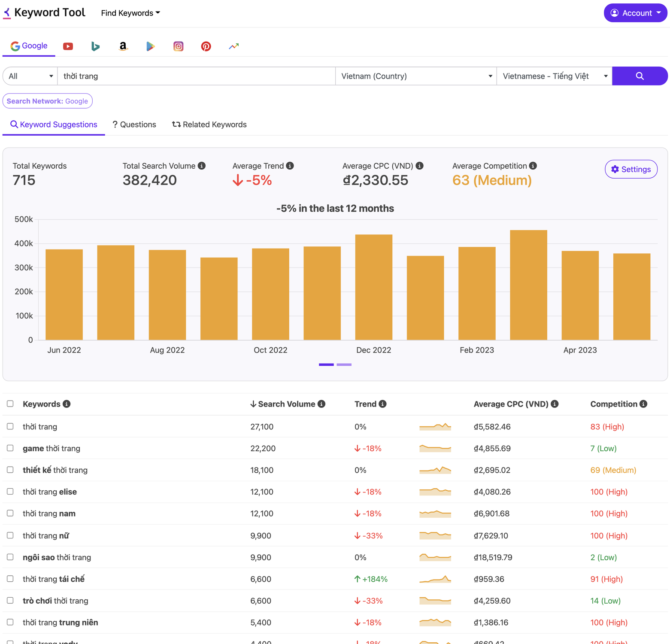Click the Dec 2022 chart bar
Image resolution: width=670 pixels, height=644 pixels.
click(374, 287)
